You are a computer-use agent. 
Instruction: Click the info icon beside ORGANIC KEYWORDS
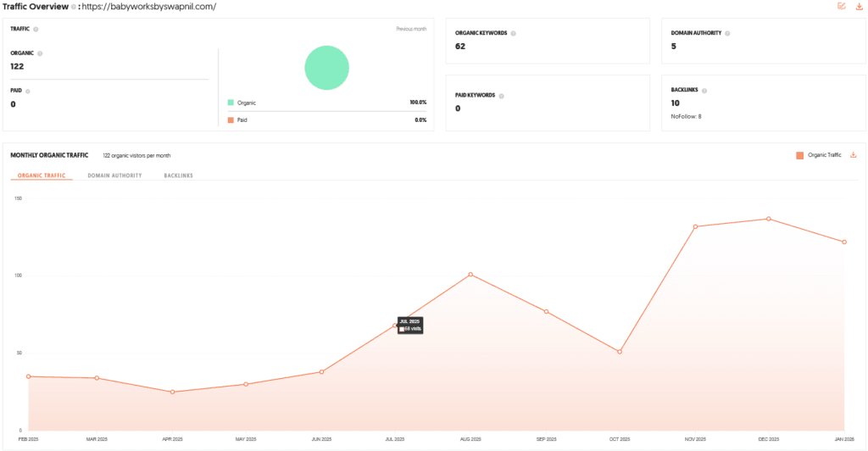click(x=513, y=33)
